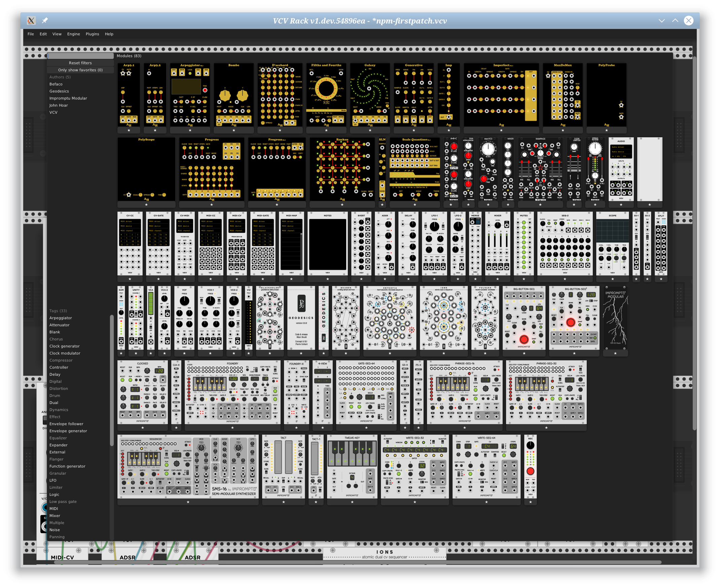
Task: Add the Galaxy module
Action: click(370, 95)
